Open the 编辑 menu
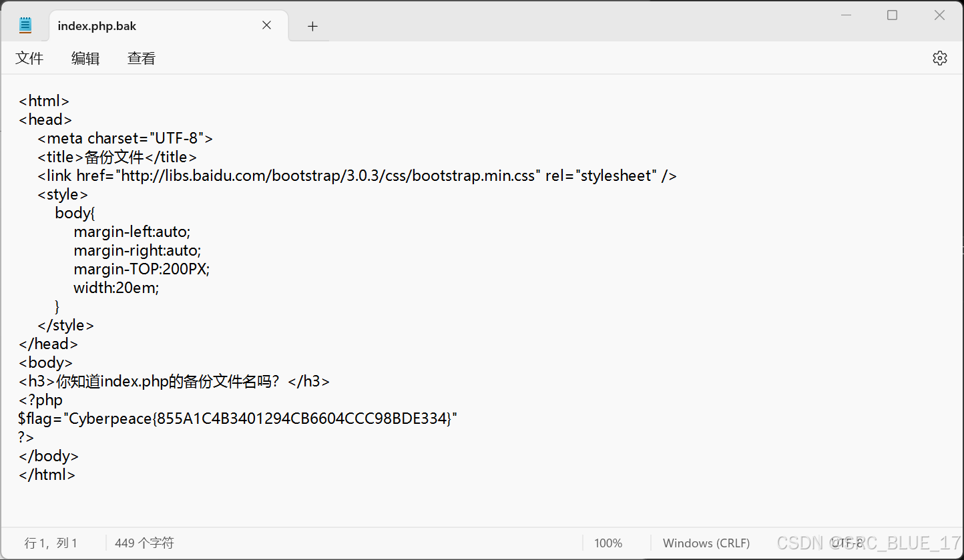Screen dimensions: 964x560 [x=85, y=58]
